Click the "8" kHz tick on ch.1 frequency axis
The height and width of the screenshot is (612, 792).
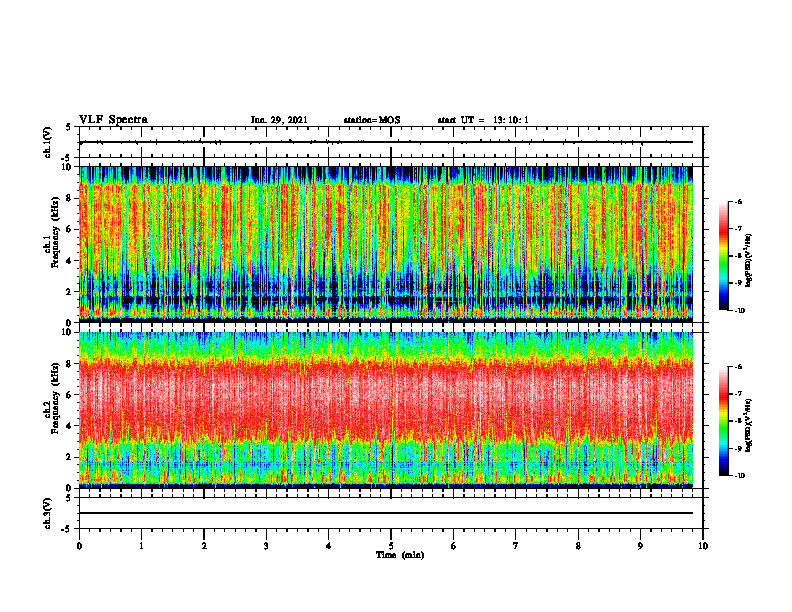pyautogui.click(x=70, y=198)
